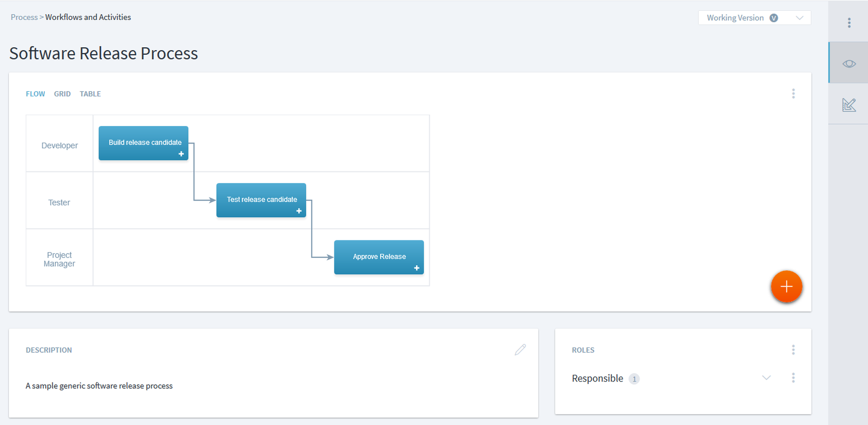This screenshot has width=868, height=425.
Task: Click the sample generic description text
Action: click(99, 386)
